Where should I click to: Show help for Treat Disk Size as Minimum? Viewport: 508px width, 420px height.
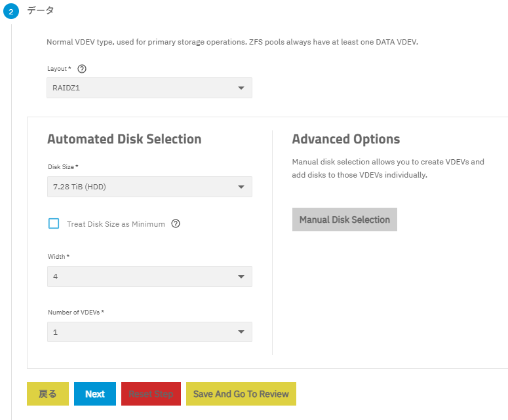tap(176, 223)
